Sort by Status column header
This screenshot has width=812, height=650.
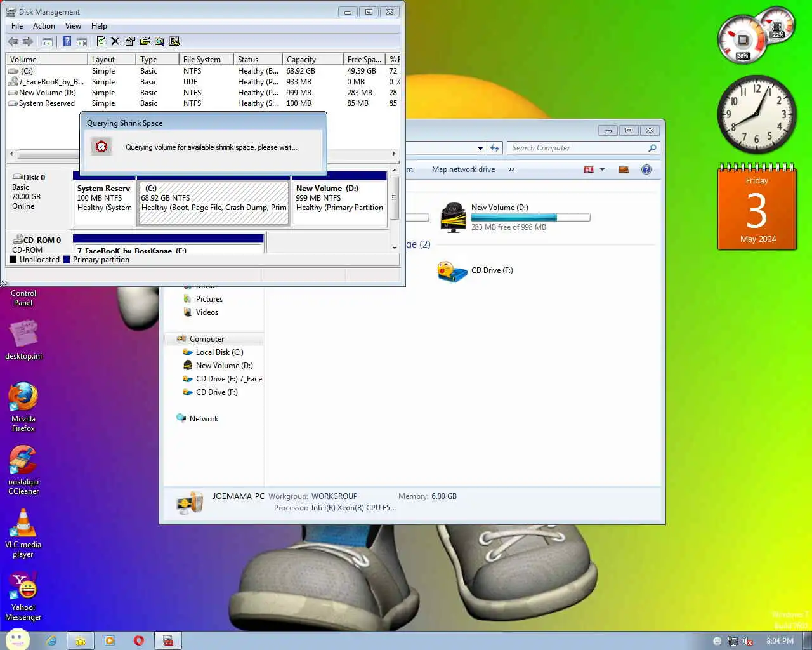tap(258, 59)
